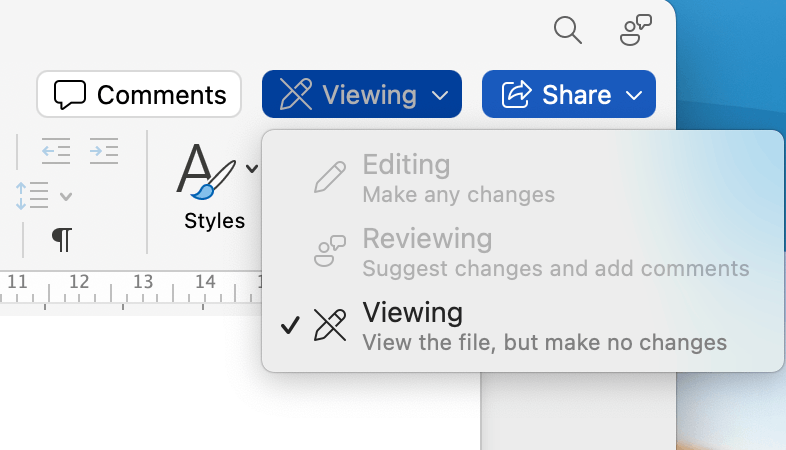
Task: Open the collaboration people-comment icon
Action: (636, 30)
